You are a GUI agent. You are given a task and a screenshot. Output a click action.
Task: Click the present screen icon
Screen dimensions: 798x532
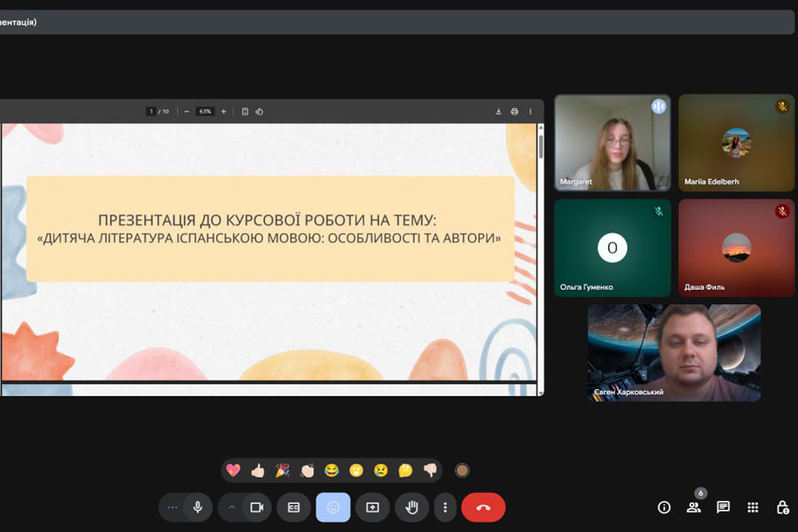point(372,507)
